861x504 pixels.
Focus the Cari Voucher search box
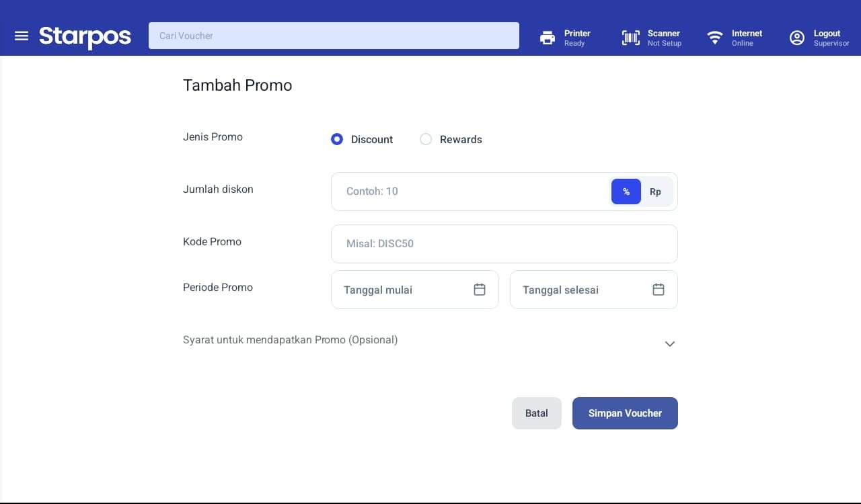pyautogui.click(x=334, y=36)
